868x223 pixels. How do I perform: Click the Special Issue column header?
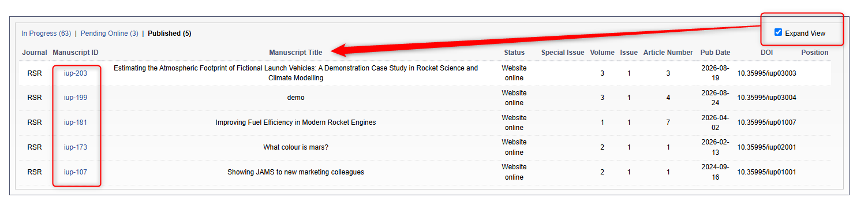coord(563,53)
